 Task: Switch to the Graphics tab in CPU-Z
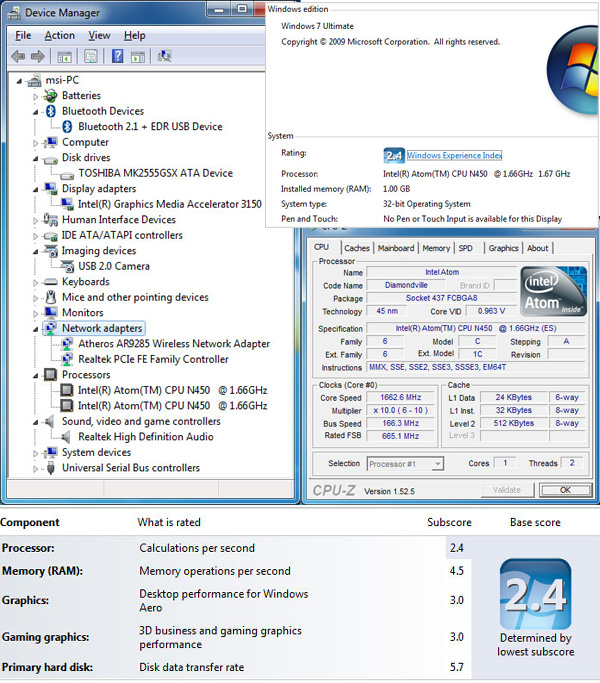[x=503, y=248]
